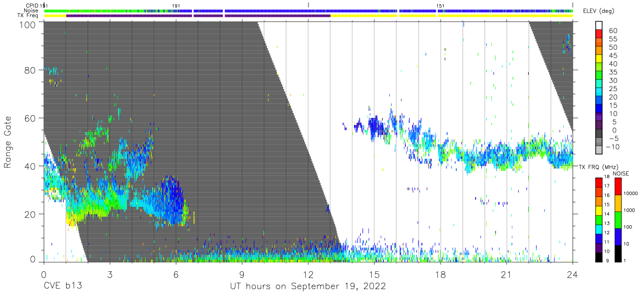Click 'UT hours on September 19, 2022' title

click(x=308, y=287)
